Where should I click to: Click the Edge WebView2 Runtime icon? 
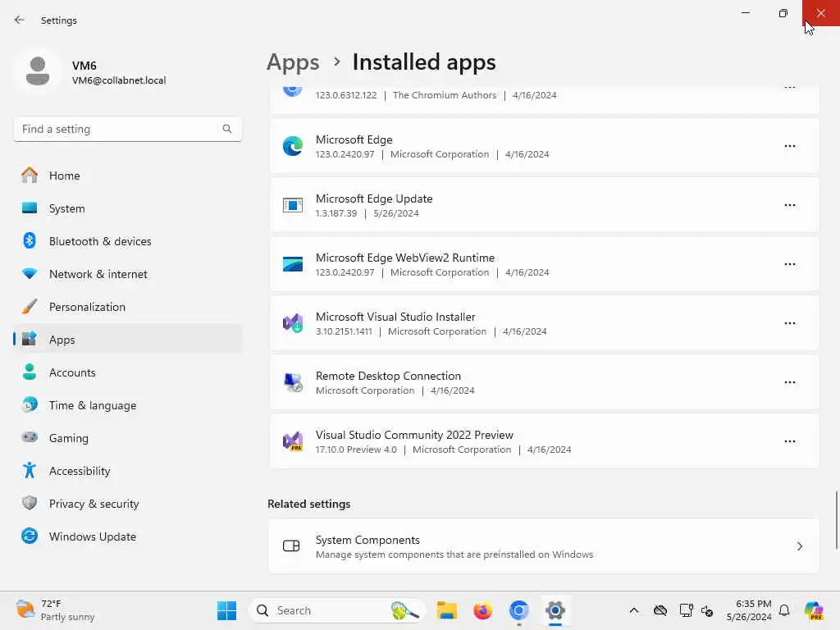[293, 264]
